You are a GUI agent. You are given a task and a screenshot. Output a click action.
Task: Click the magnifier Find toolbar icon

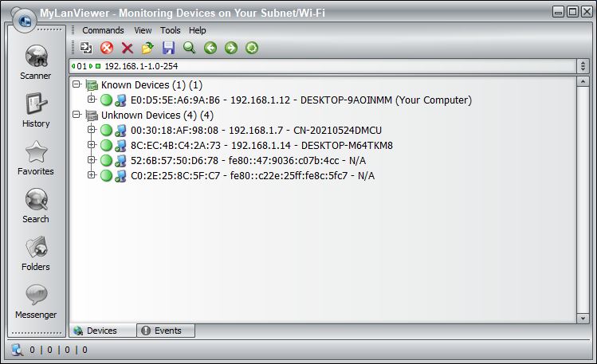click(189, 48)
